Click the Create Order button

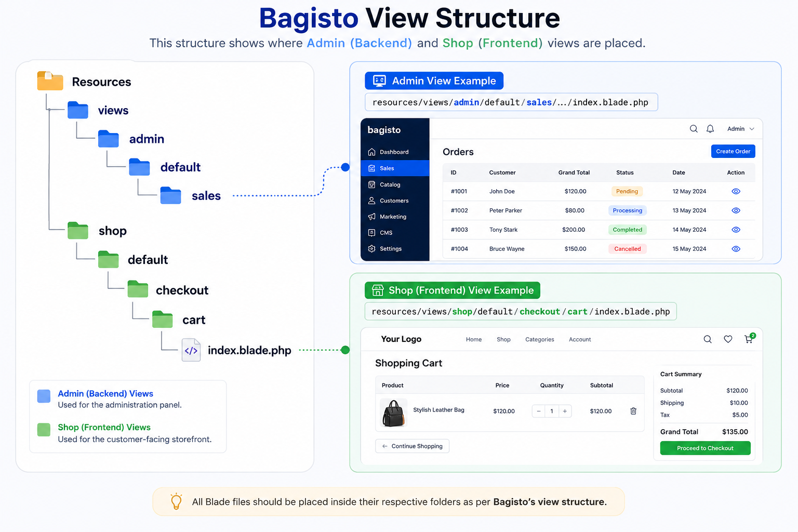[733, 151]
